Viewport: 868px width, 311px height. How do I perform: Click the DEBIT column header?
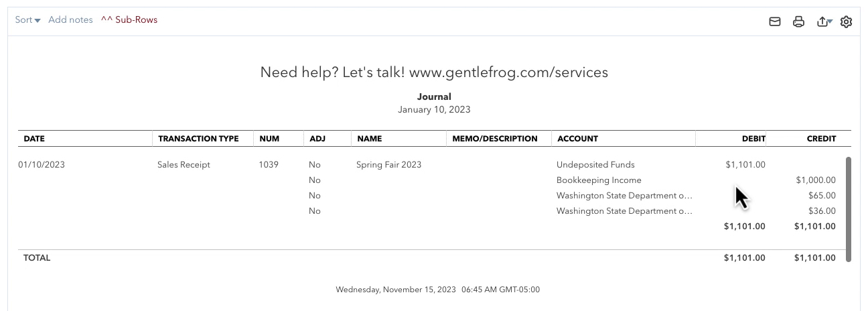(753, 139)
